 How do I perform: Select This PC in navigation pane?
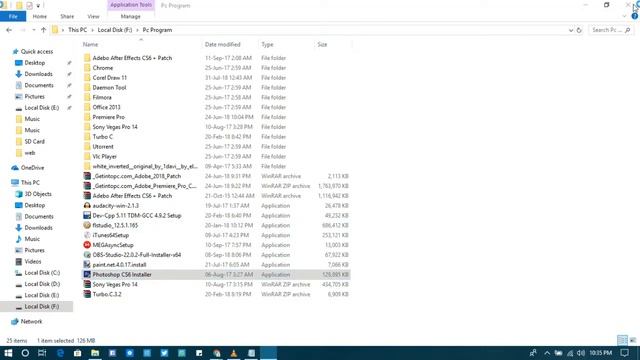(x=30, y=182)
